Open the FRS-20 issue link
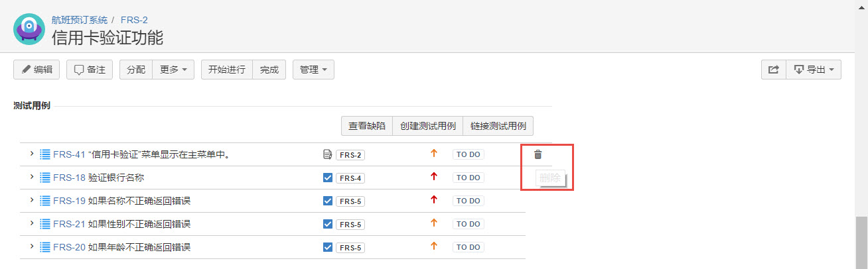868x269 pixels. pos(69,248)
